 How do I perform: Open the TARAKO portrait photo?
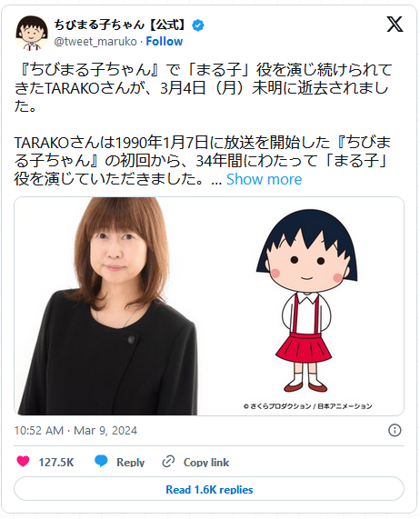pos(105,306)
